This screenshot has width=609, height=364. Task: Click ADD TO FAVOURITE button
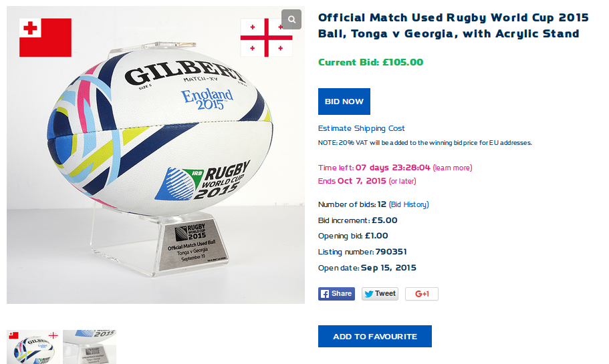(x=375, y=337)
